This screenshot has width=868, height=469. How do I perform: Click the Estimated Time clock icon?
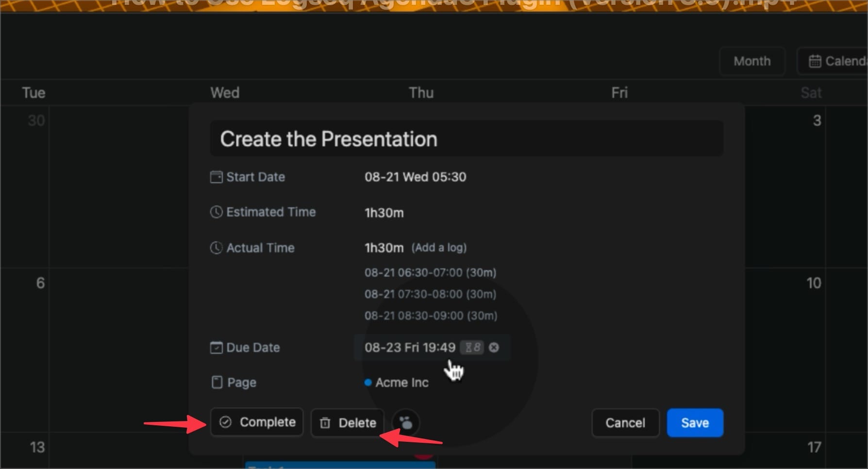coord(216,212)
